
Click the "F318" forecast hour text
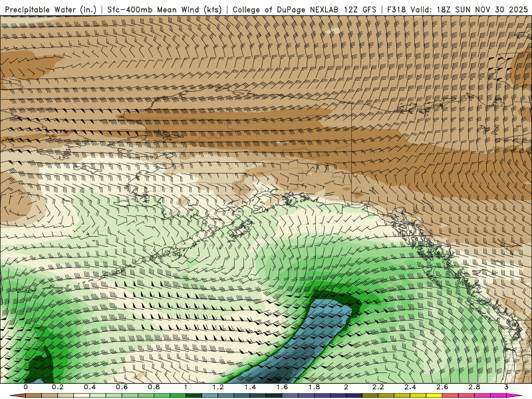396,9
